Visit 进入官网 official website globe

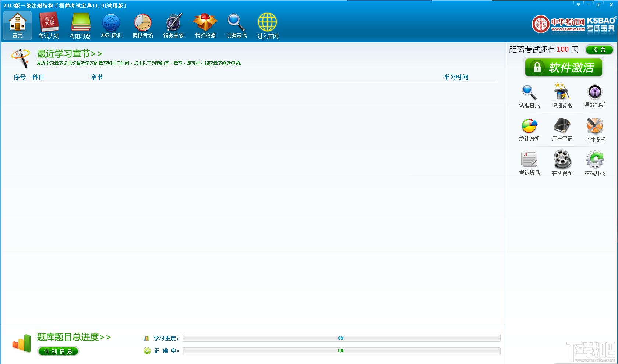click(268, 23)
